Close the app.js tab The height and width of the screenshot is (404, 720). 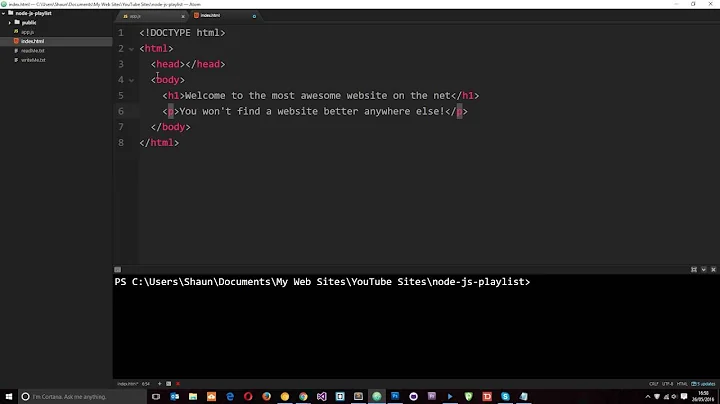pos(183,17)
